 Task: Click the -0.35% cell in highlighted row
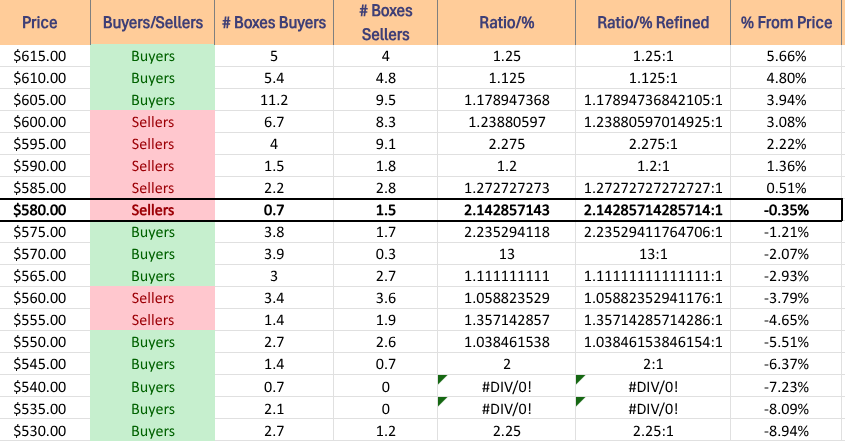click(x=787, y=210)
